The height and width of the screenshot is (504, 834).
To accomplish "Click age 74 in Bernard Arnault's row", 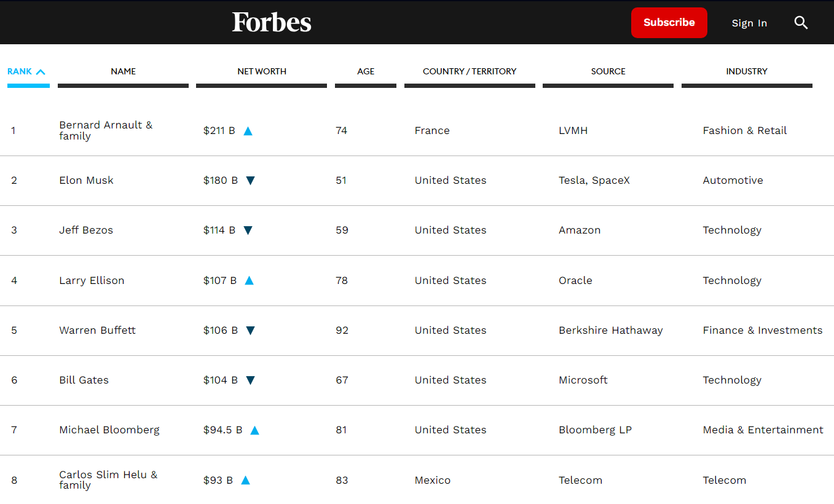I will (x=341, y=130).
